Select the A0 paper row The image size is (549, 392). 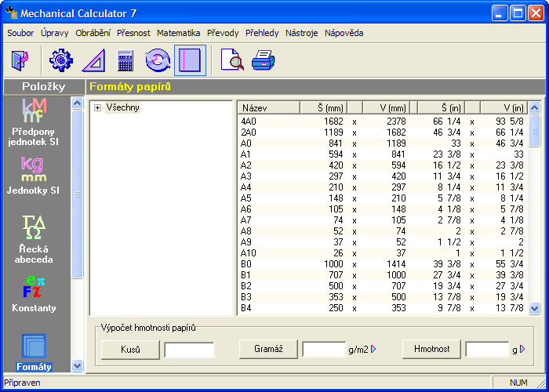(x=383, y=143)
